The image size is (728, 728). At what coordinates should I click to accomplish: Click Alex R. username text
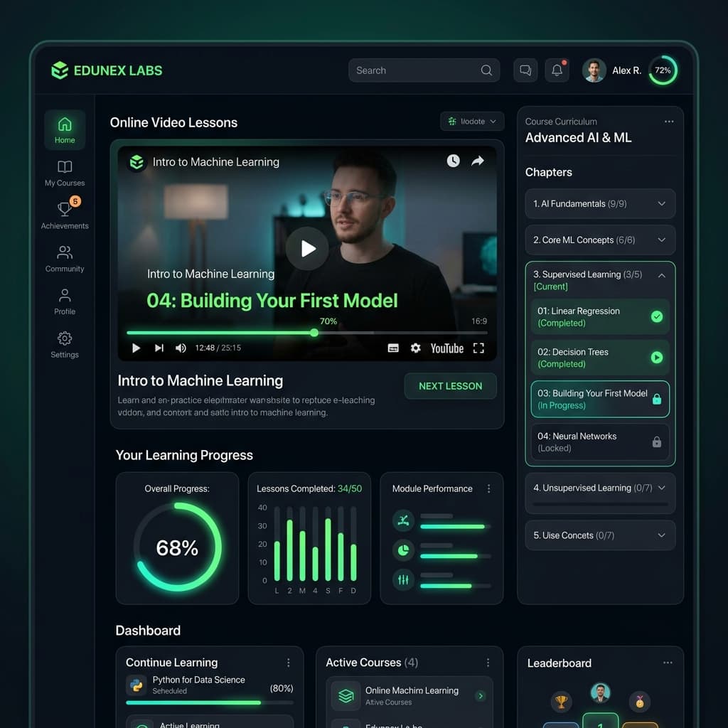626,70
